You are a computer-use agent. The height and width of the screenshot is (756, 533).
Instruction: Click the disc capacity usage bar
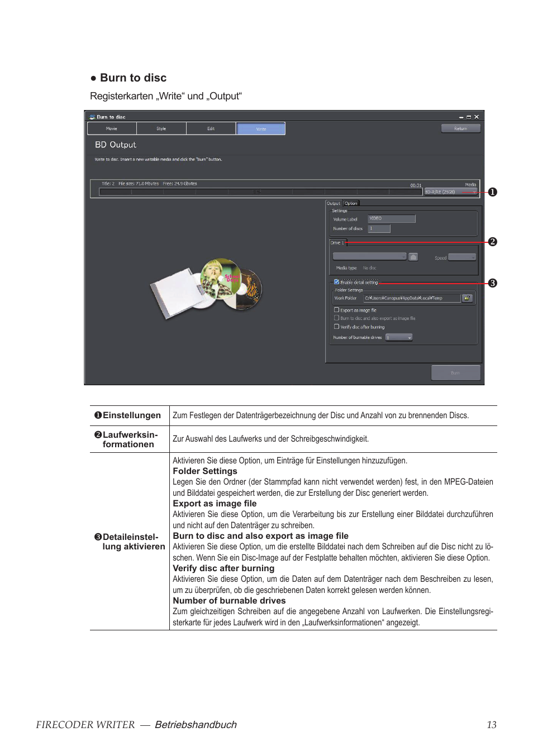point(260,192)
